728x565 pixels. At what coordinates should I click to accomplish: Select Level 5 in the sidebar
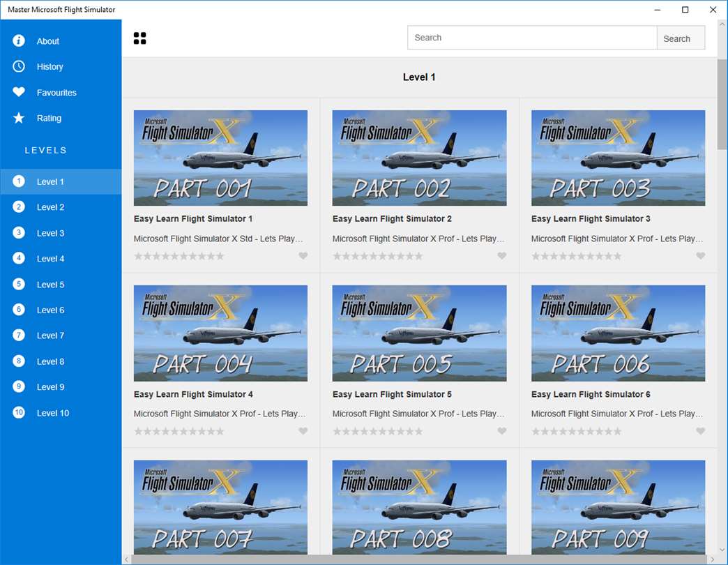(x=61, y=284)
